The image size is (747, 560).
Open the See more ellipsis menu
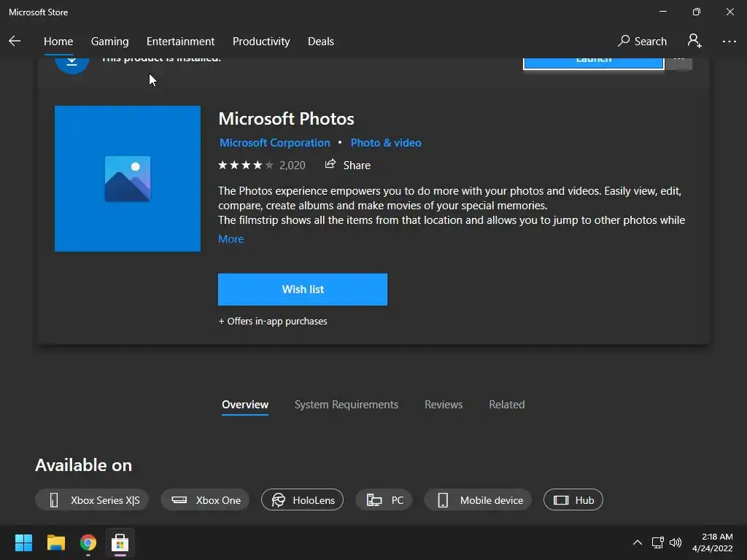click(x=729, y=42)
